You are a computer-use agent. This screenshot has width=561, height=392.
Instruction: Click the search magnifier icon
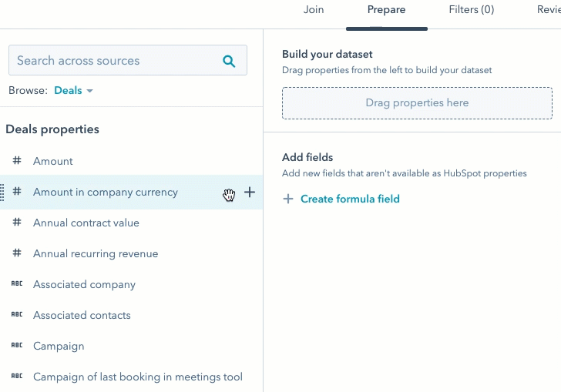coord(229,61)
